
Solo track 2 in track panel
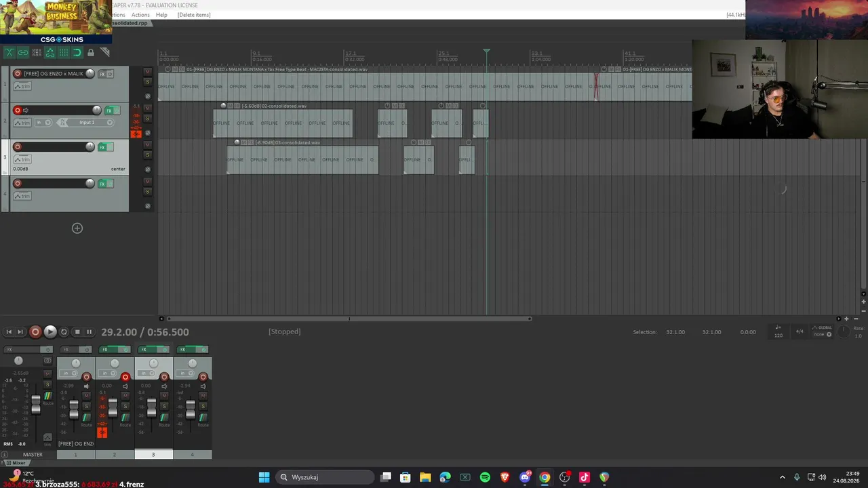pyautogui.click(x=148, y=119)
